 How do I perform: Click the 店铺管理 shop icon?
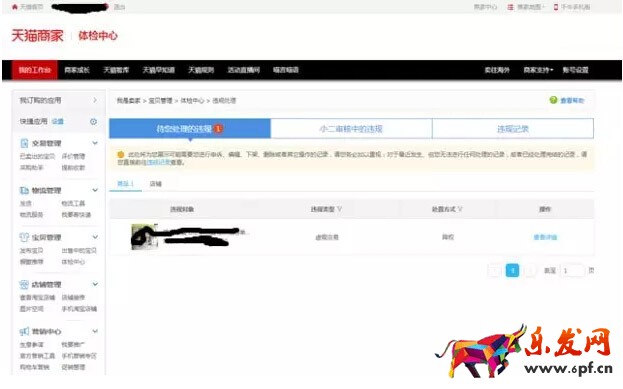(x=24, y=284)
